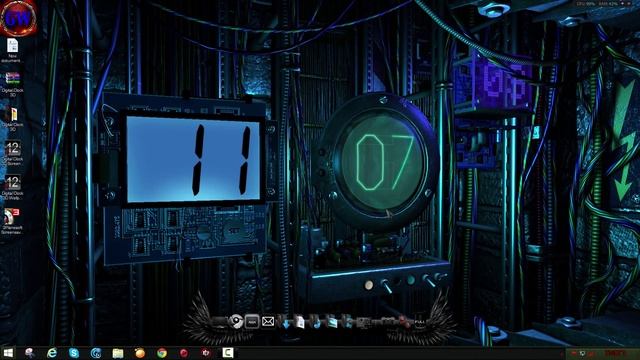Click the red icon in the system tray

click(x=574, y=353)
